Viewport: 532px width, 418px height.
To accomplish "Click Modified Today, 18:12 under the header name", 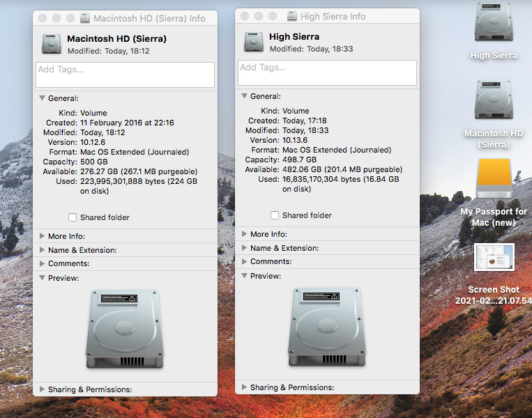I will 109,51.
